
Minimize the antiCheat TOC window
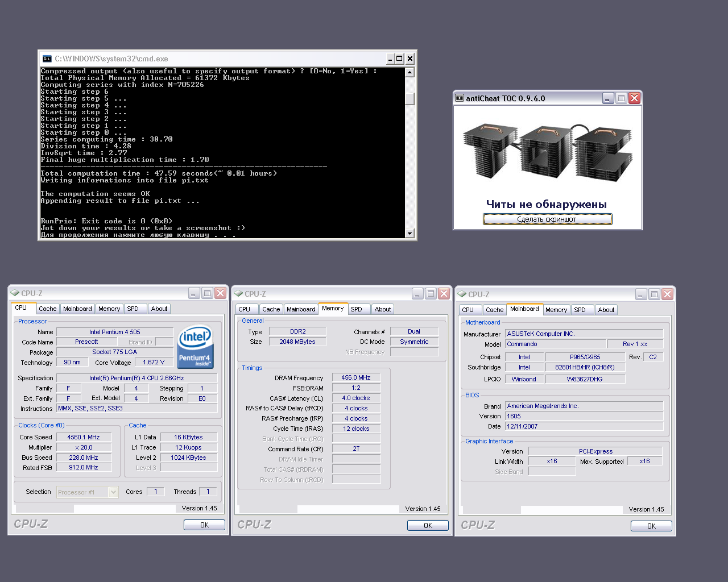[x=608, y=98]
